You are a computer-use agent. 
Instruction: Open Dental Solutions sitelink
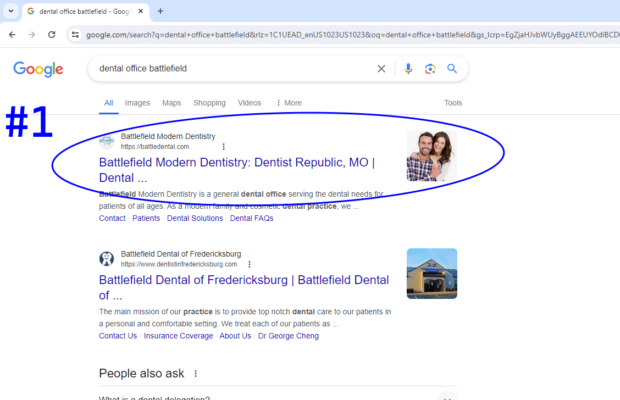(x=195, y=218)
